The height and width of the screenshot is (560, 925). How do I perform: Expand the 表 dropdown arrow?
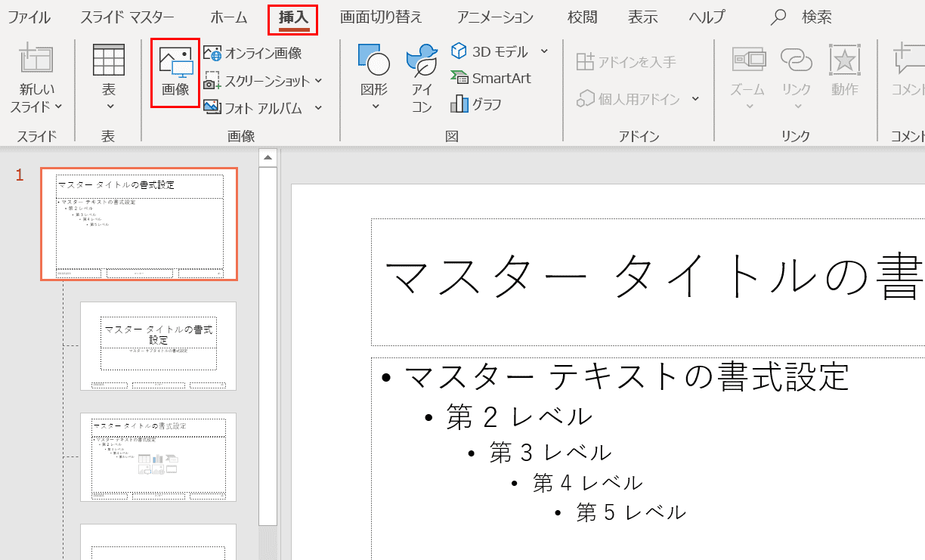109,107
